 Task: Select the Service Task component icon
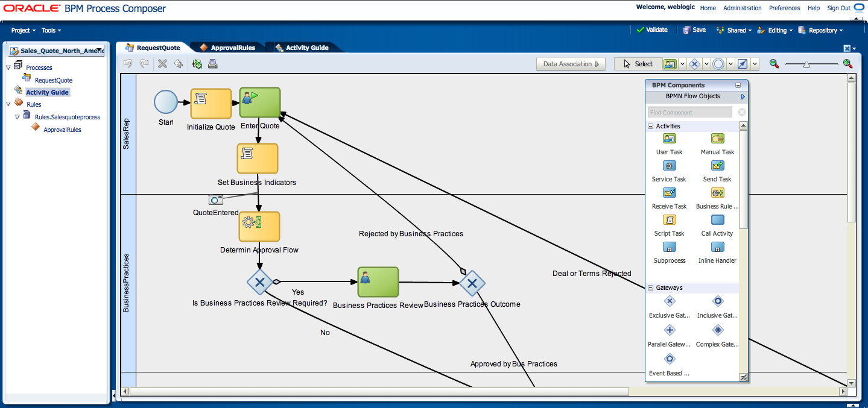click(x=669, y=166)
